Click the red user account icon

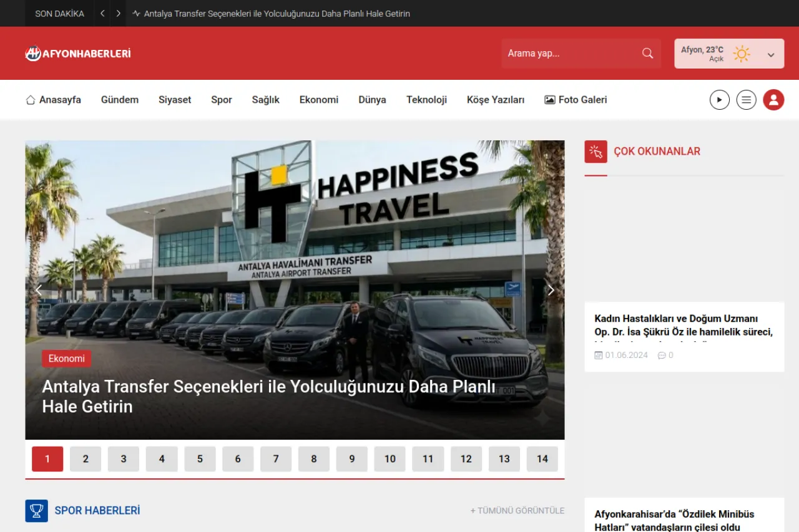773,100
